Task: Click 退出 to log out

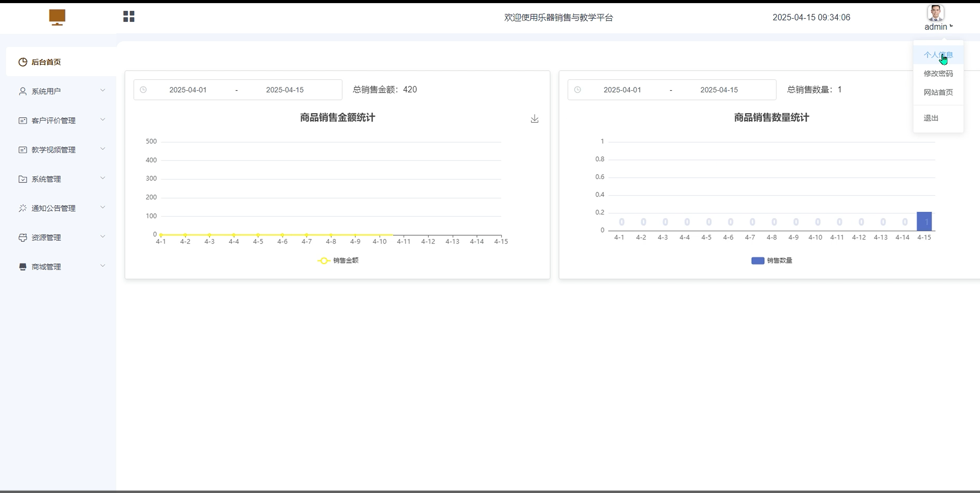Action: (x=931, y=118)
